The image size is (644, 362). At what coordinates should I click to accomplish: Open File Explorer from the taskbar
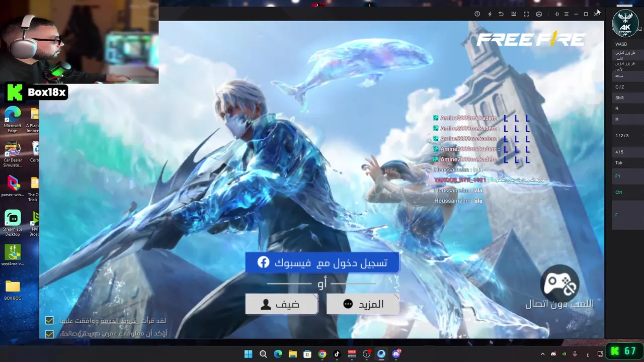(292, 354)
